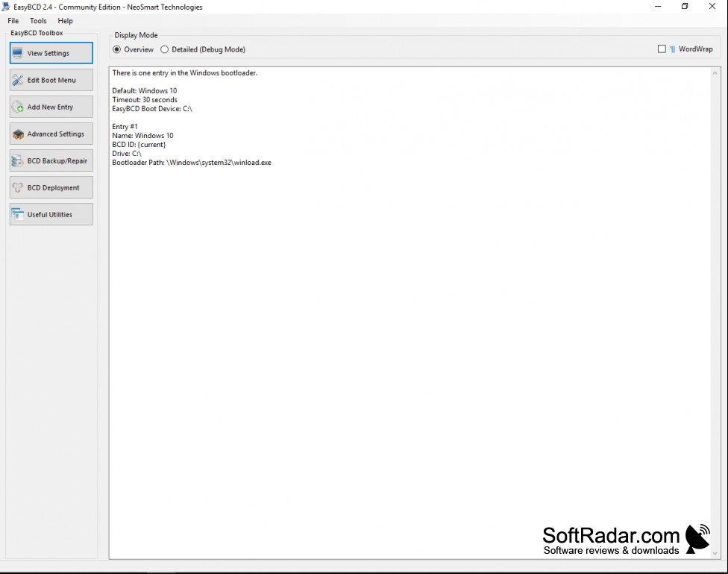
Task: Click 'There is one entry' summary line
Action: [185, 73]
